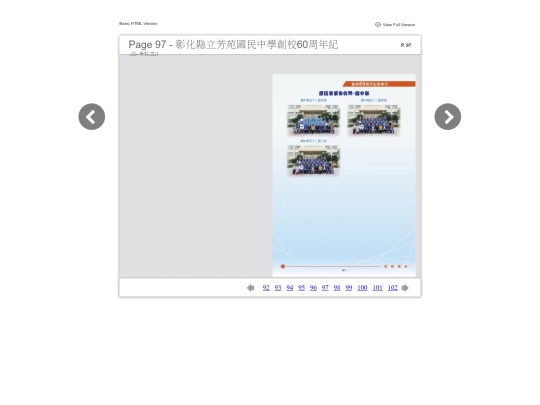
Task: Jump to page 92 link
Action: tap(266, 288)
